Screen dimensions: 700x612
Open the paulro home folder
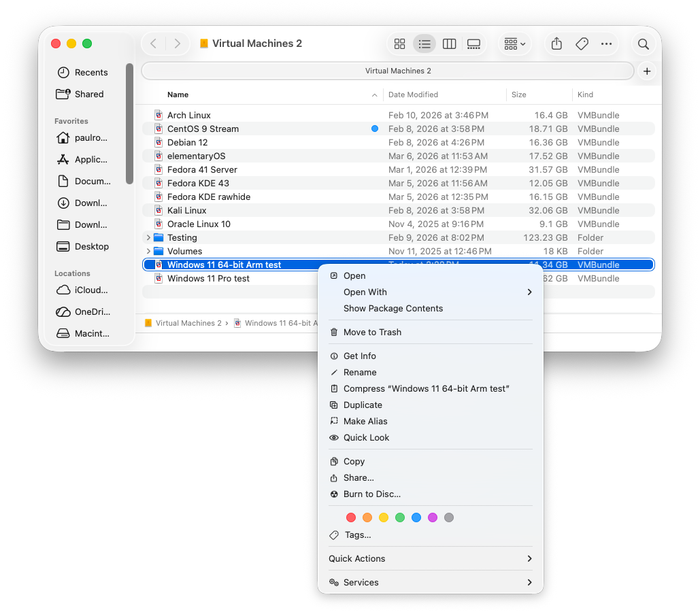click(82, 137)
